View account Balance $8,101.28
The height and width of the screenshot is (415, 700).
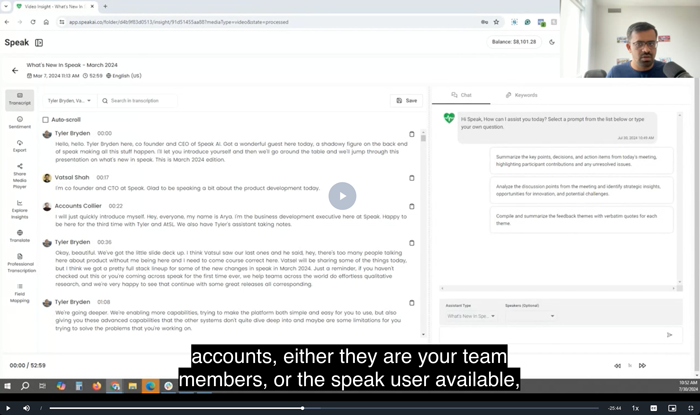(x=514, y=42)
